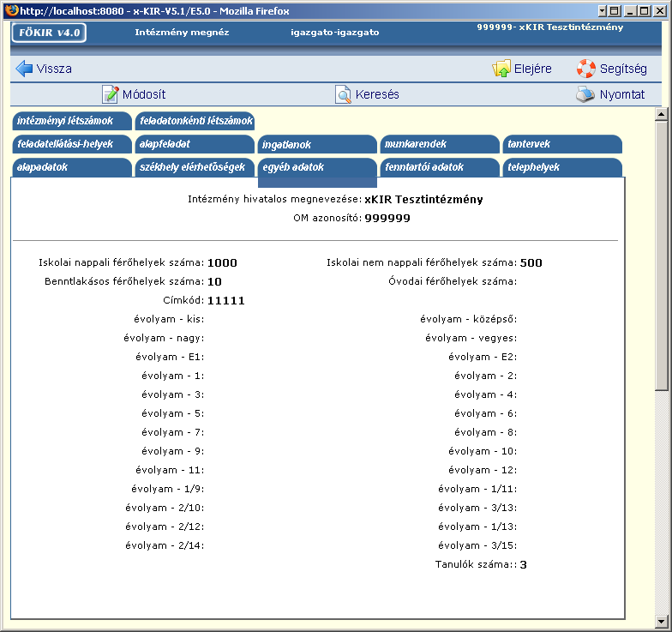The width and height of the screenshot is (672, 632).
Task: Click the Nyomtat printer icon
Action: pyautogui.click(x=585, y=94)
